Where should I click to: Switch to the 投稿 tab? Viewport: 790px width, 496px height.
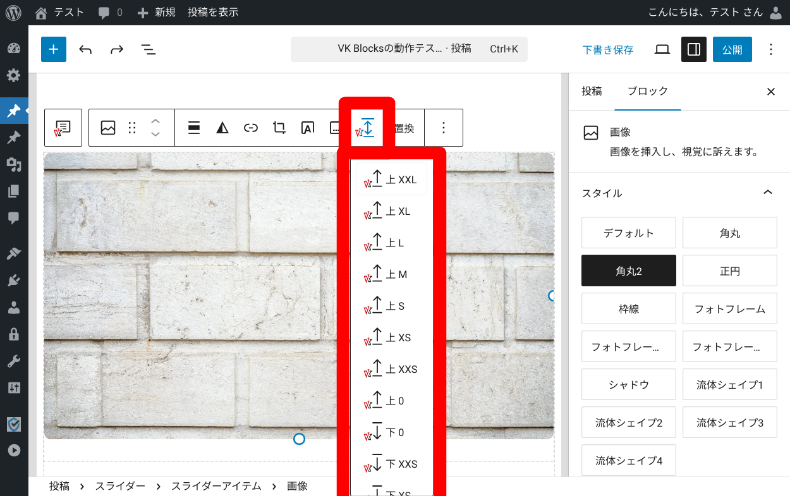[591, 91]
